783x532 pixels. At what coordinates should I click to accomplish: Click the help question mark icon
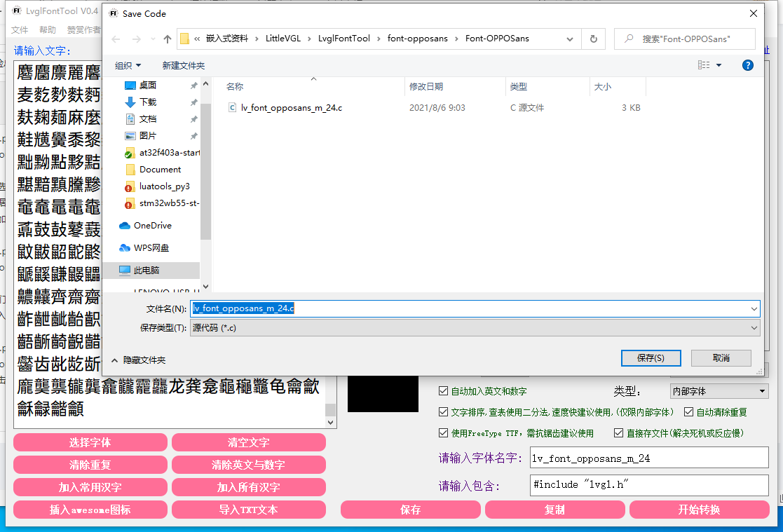pos(747,65)
